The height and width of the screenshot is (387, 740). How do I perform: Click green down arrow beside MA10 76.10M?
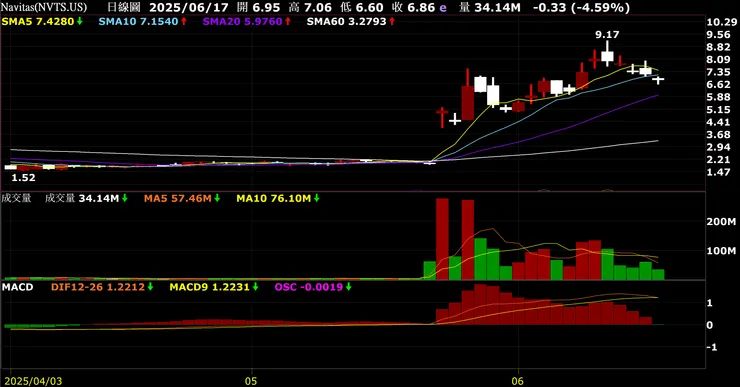pyautogui.click(x=317, y=198)
